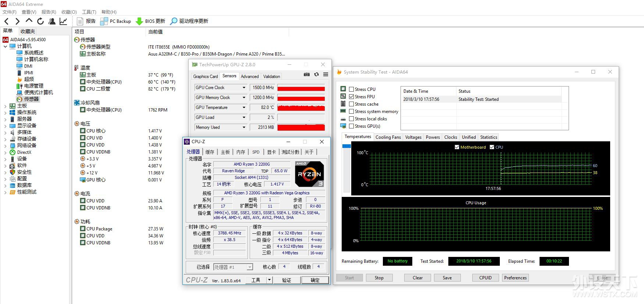Screen dimensions: 644x304
Task: Enable Stress GPU(s) checkbox
Action: tap(351, 126)
